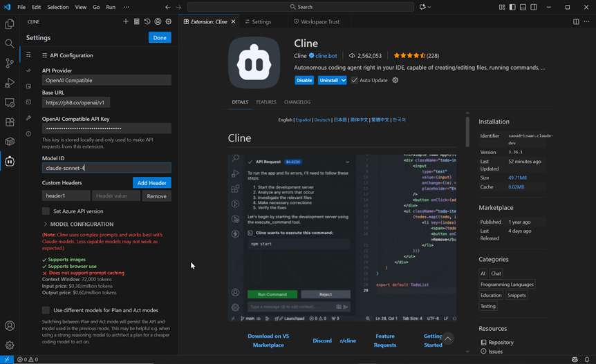Screen dimensions: 596x364
Task: Open the FEATURES tab
Action: [x=266, y=102]
